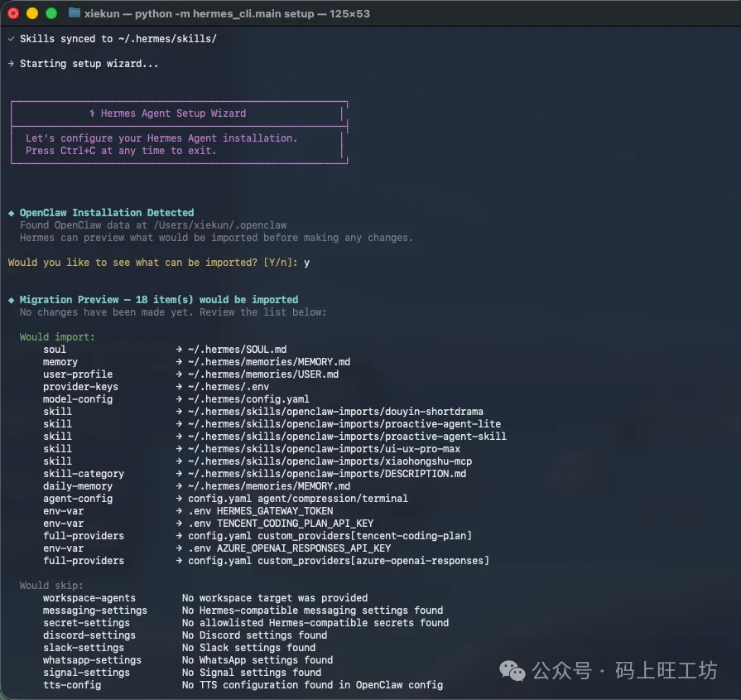Click the 'tts-config' row label

(72, 685)
